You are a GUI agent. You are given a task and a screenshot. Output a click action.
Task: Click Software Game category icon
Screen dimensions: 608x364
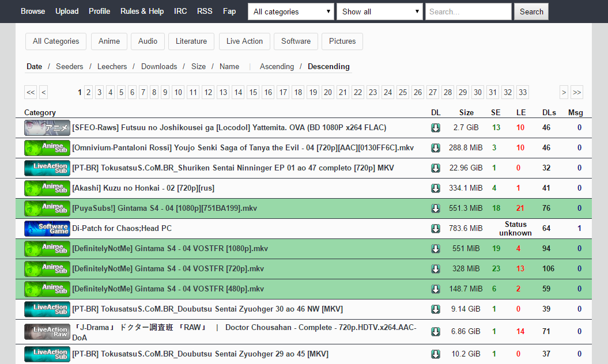tap(47, 229)
